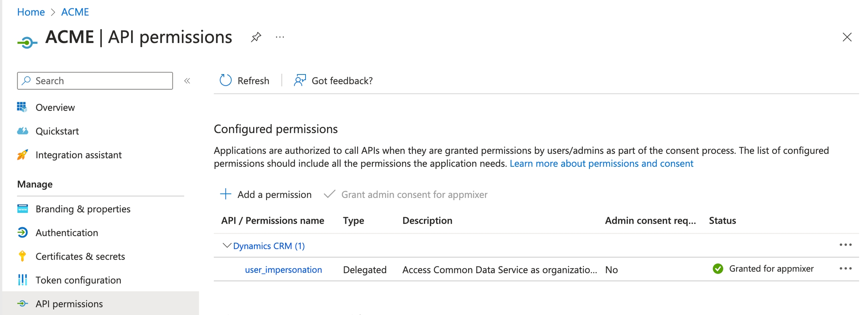Click the Got feedback person icon
Viewport: 868px width, 315px height.
[300, 81]
